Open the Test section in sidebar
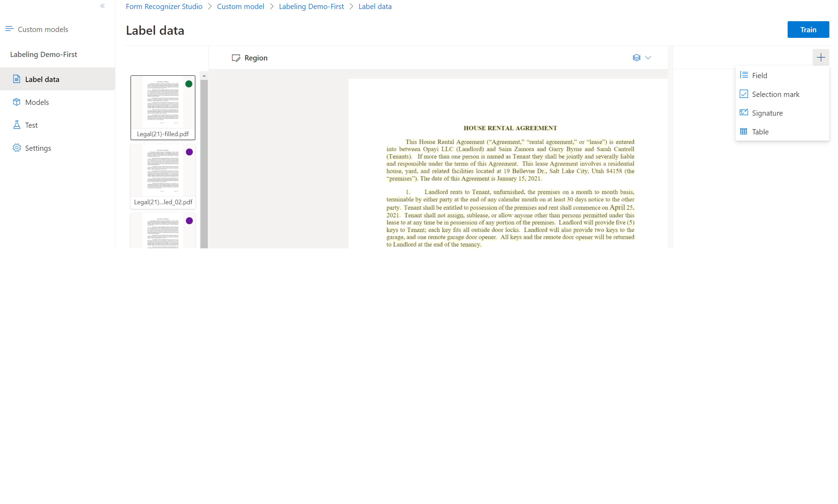 (32, 124)
